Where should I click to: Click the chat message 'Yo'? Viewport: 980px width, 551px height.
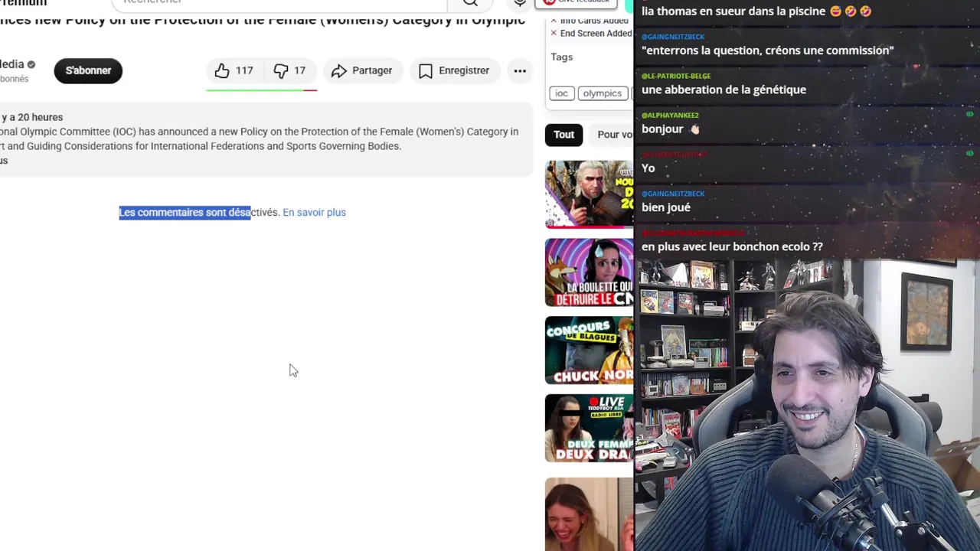click(648, 168)
